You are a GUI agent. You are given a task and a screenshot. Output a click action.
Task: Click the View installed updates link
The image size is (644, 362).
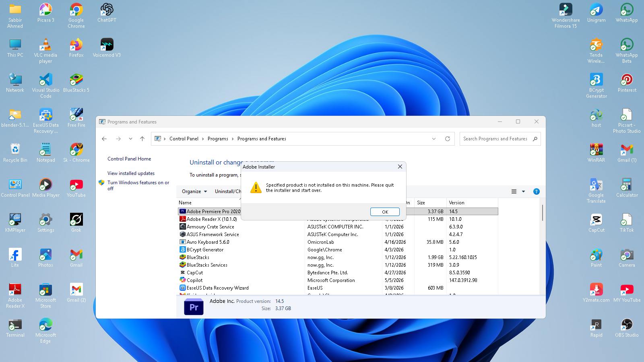131,173
